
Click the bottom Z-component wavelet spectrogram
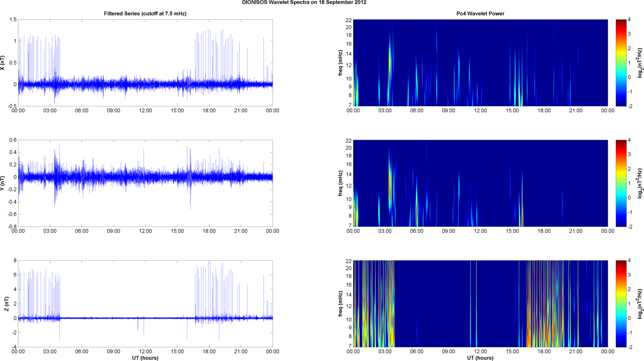(x=480, y=304)
